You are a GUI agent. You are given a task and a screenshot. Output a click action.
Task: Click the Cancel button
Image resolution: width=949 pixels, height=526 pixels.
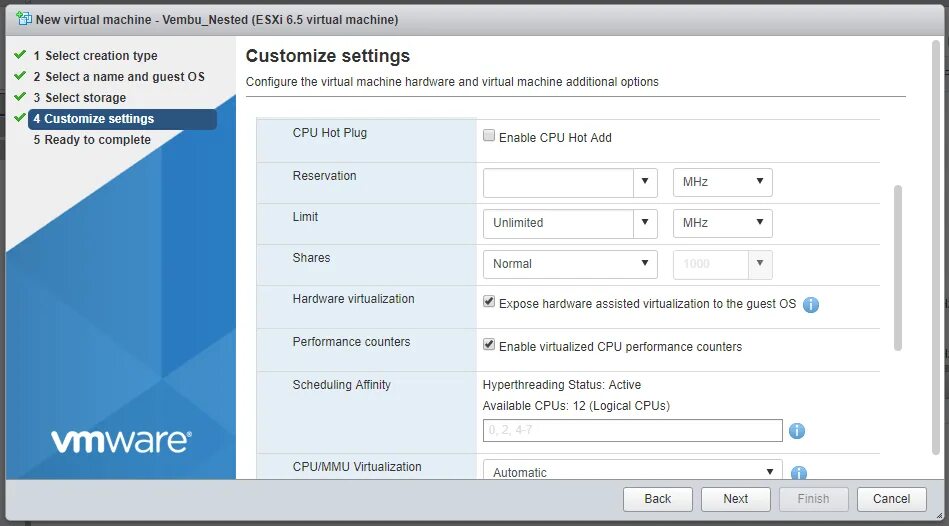coord(892,499)
